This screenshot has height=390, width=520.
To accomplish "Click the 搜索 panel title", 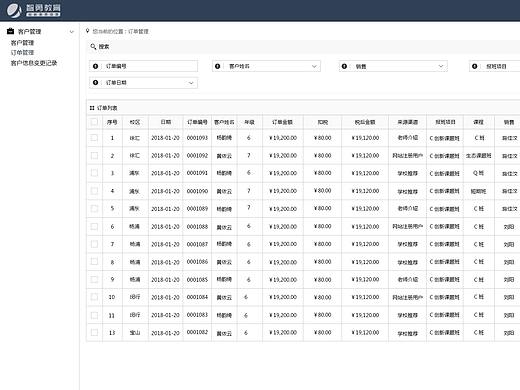I will [x=104, y=47].
